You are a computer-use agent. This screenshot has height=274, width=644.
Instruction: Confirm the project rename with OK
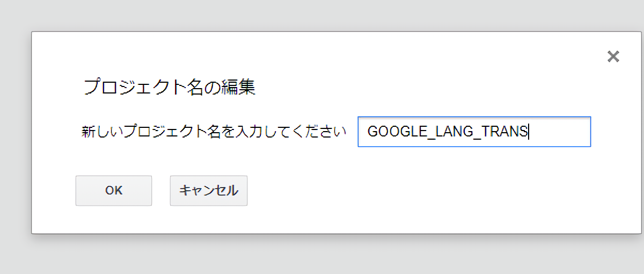point(114,191)
